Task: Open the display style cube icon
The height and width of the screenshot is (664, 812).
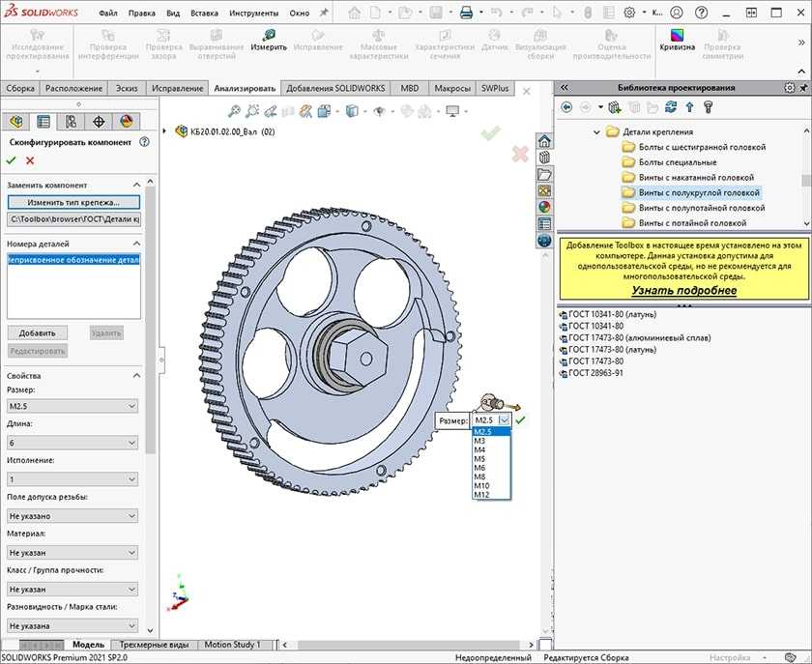Action: pyautogui.click(x=352, y=111)
